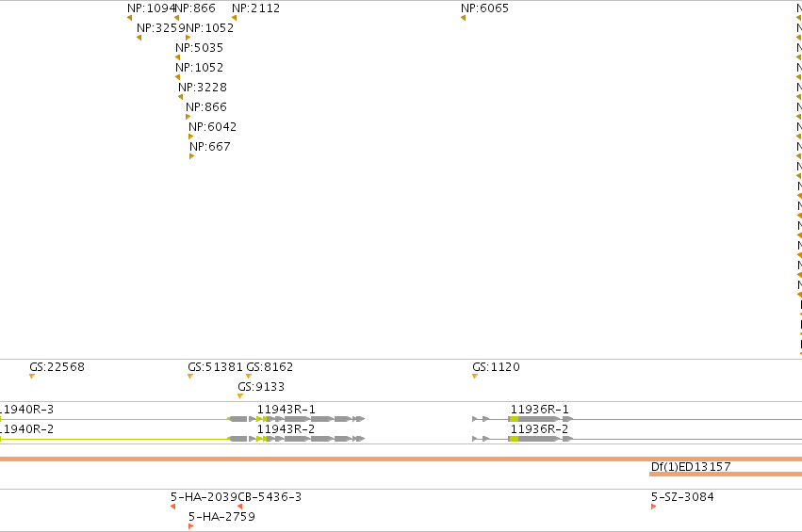Select the GS:51381 insertion triangle

tap(190, 377)
